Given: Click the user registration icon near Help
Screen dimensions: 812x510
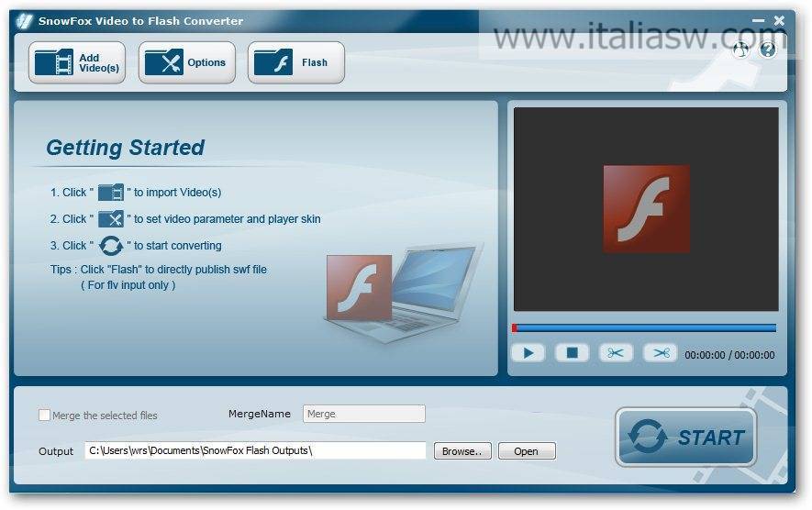Looking at the screenshot, I should coord(741,50).
